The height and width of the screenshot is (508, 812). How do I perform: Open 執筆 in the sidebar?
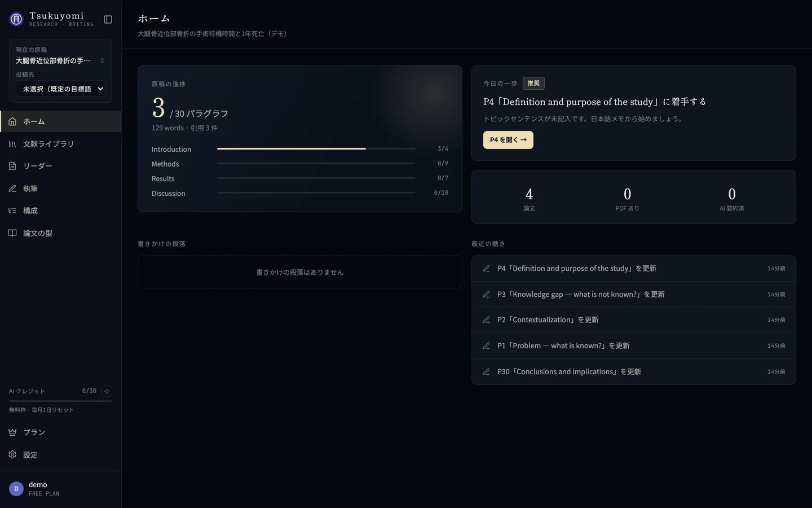click(x=61, y=189)
